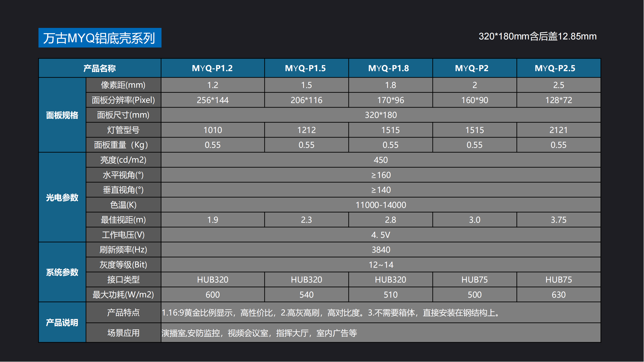Select the horizontal angle value '≥160'
The width and height of the screenshot is (644, 362).
click(381, 175)
